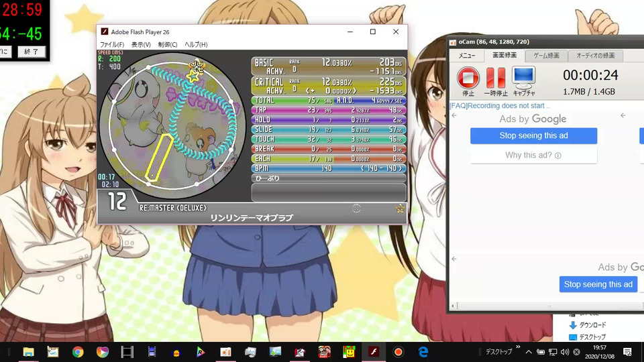Click the CRITICAL ACHV. score row
The width and height of the screenshot is (644, 362).
[329, 86]
